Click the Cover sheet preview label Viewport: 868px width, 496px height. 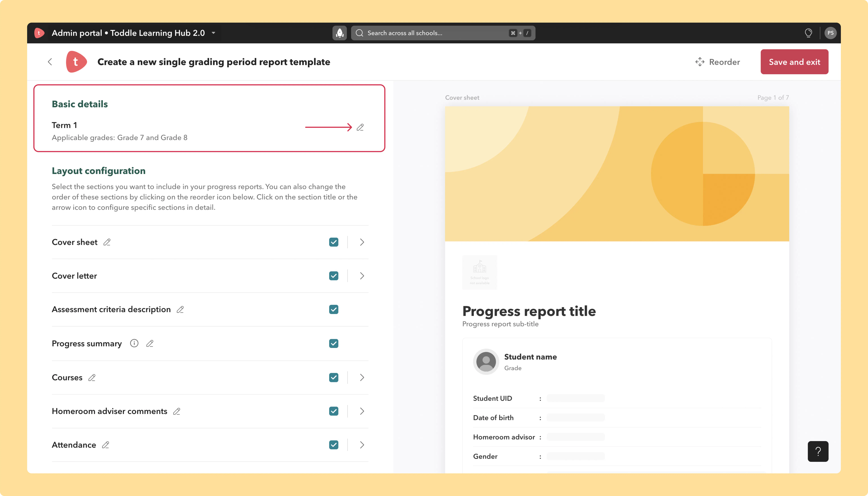[x=462, y=97]
